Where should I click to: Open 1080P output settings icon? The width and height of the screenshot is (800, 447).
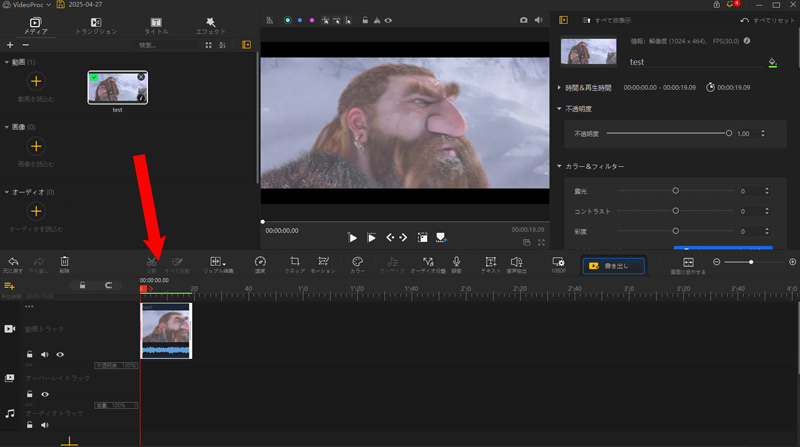[558, 261]
